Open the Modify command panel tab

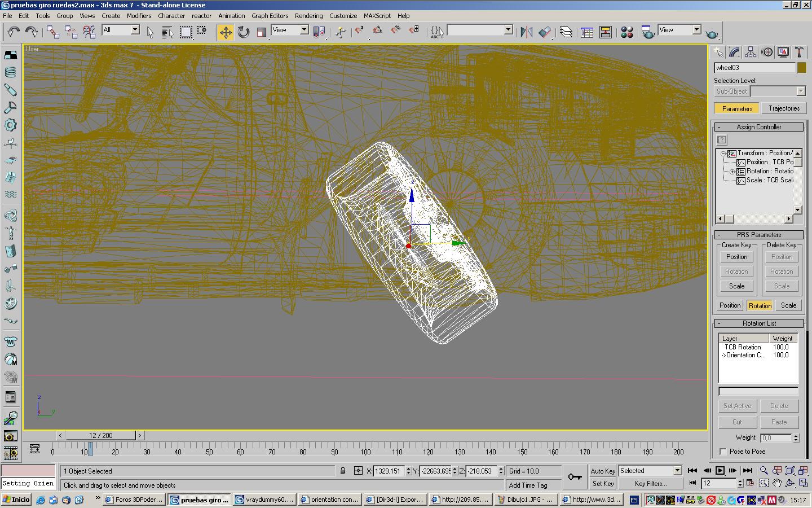[x=734, y=52]
